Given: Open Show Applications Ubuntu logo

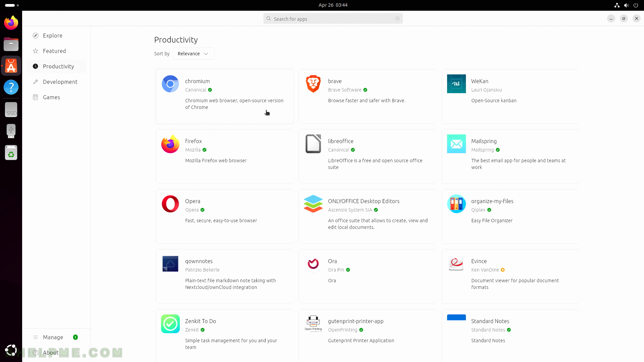Looking at the screenshot, I should [x=11, y=350].
